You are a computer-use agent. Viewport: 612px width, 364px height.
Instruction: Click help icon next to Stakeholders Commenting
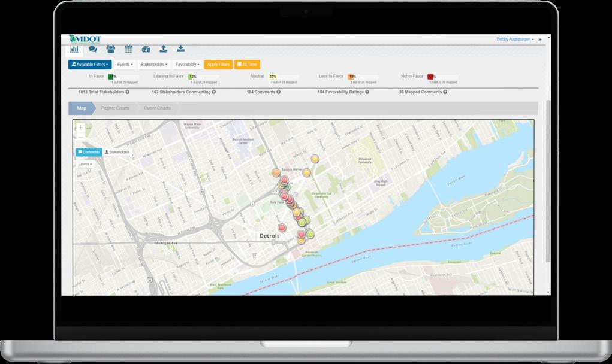click(214, 92)
